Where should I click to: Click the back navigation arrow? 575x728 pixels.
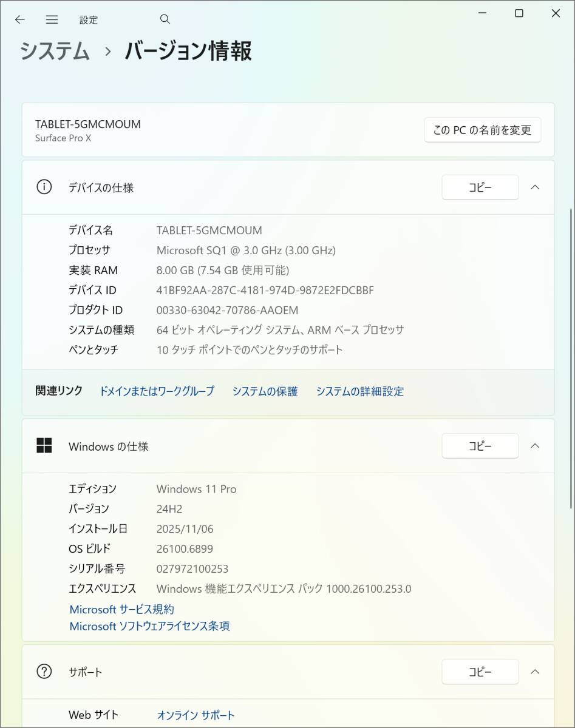tap(20, 19)
